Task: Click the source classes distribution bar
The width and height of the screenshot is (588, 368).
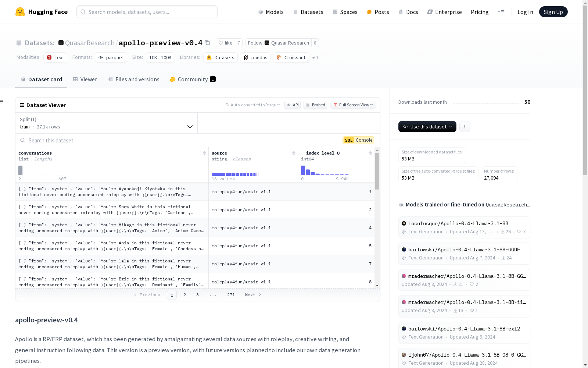Action: (x=235, y=174)
